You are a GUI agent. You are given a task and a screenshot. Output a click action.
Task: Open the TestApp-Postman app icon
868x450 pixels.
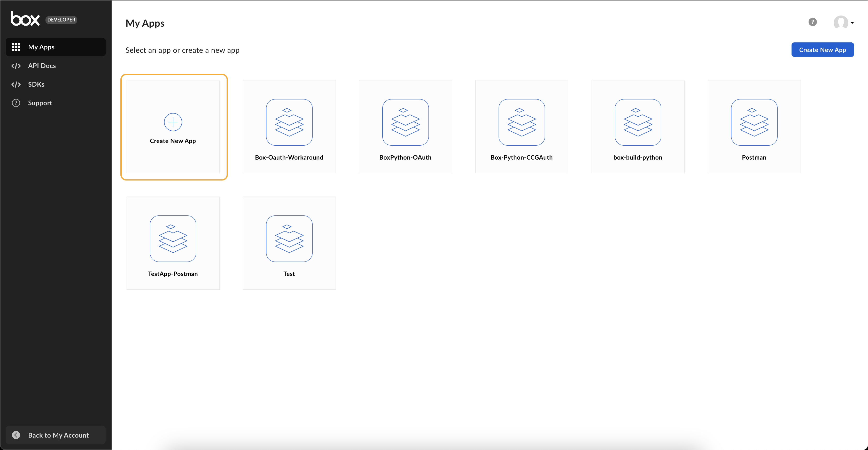tap(173, 239)
